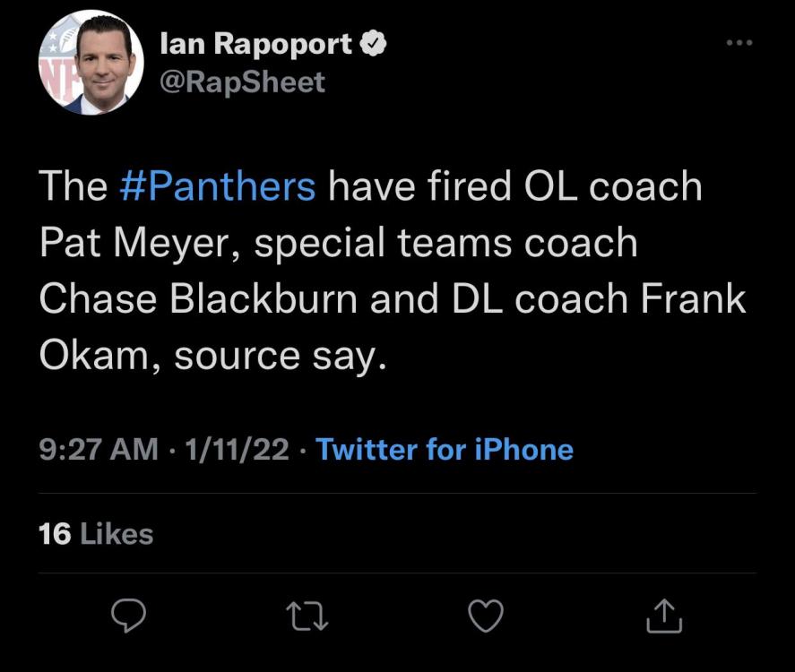Open the three-dot more options menu
The width and height of the screenshot is (795, 672).
point(739,42)
